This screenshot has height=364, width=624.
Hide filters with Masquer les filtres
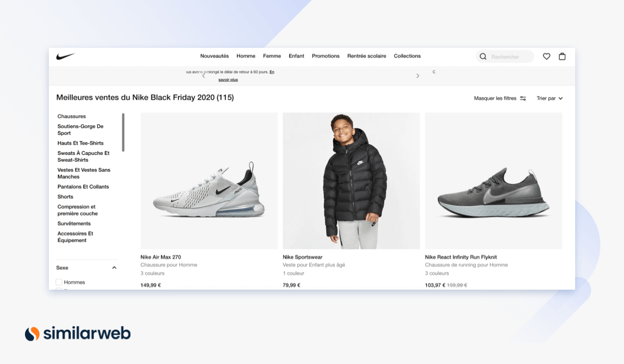pyautogui.click(x=495, y=98)
